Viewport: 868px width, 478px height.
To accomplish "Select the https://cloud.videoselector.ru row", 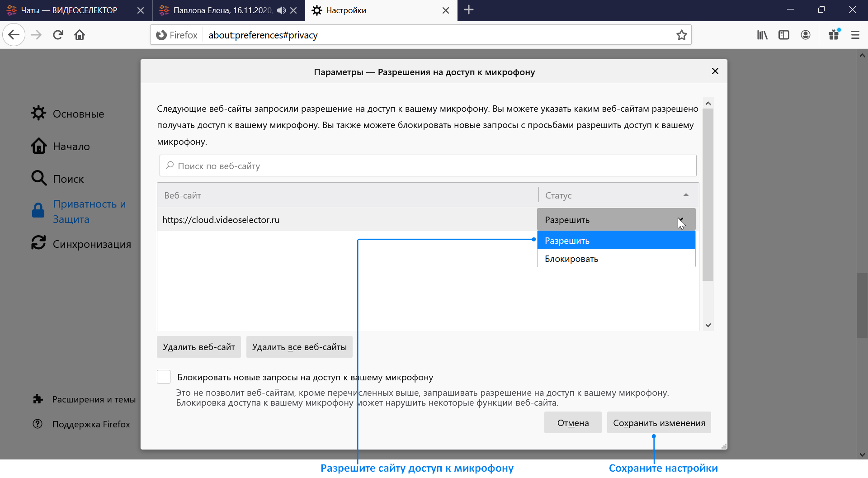I will pyautogui.click(x=347, y=220).
